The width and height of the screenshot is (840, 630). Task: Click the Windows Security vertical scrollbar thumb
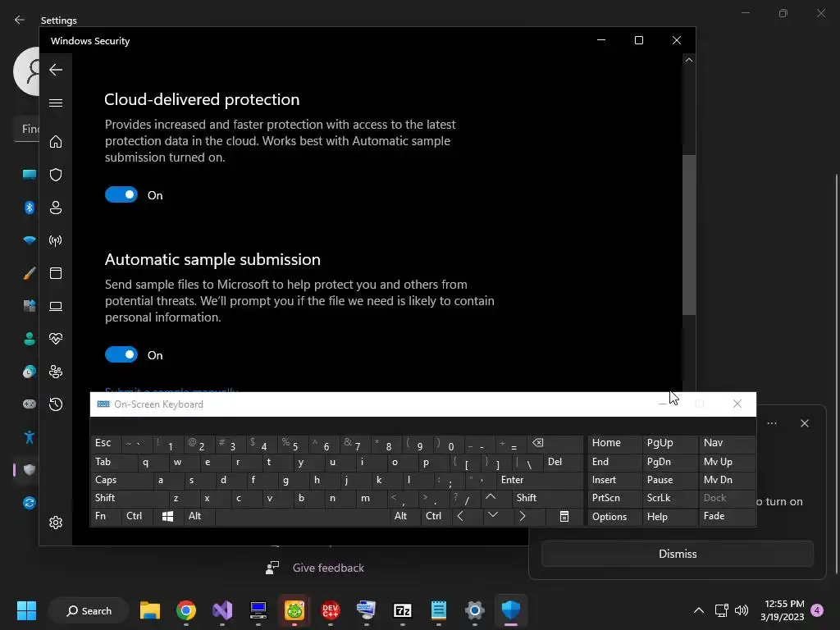[689, 235]
